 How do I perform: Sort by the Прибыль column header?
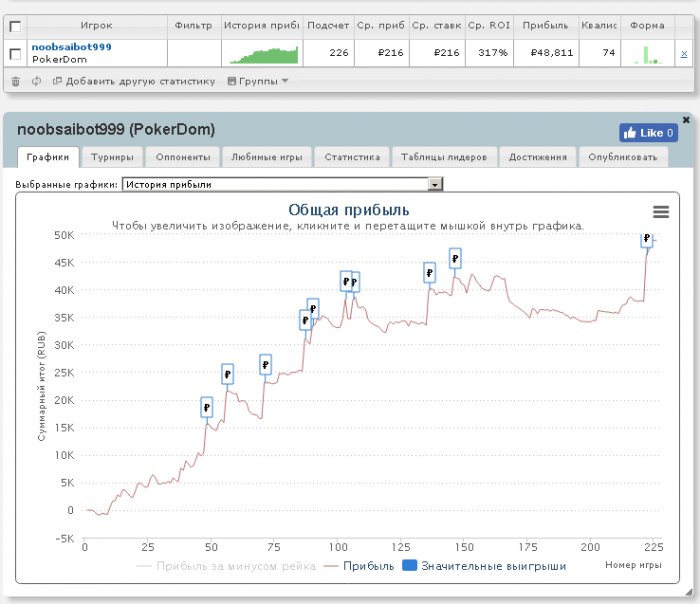point(546,25)
